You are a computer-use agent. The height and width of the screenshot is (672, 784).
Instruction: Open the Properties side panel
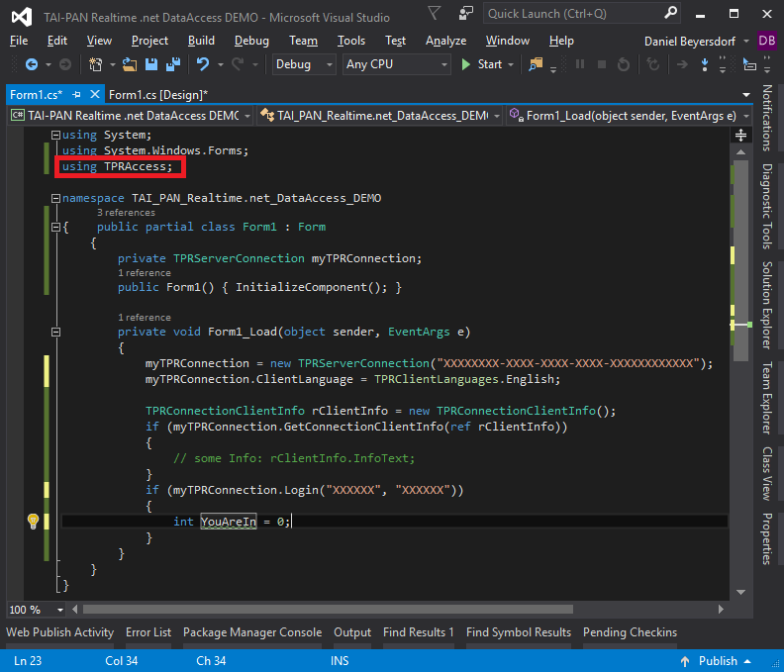[766, 538]
